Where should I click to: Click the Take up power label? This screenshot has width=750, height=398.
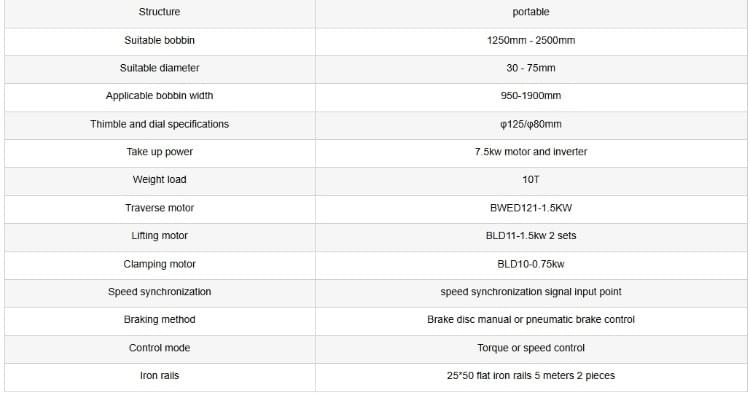click(x=160, y=152)
